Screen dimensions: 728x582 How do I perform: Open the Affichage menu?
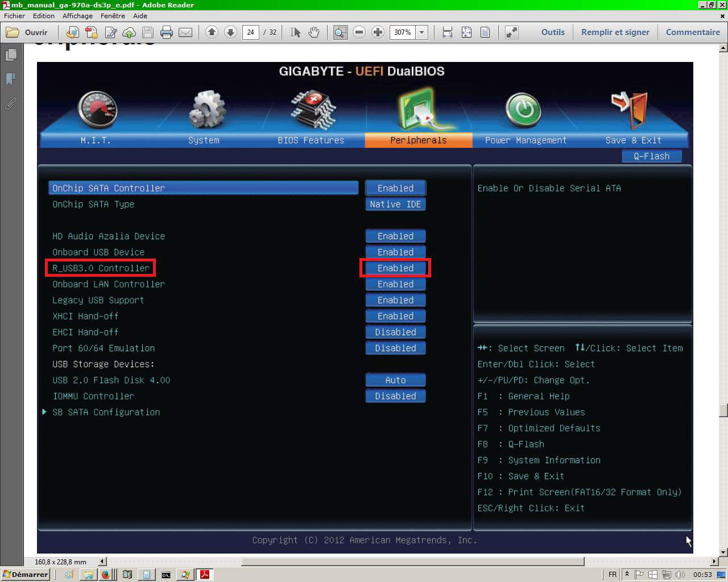pyautogui.click(x=77, y=16)
